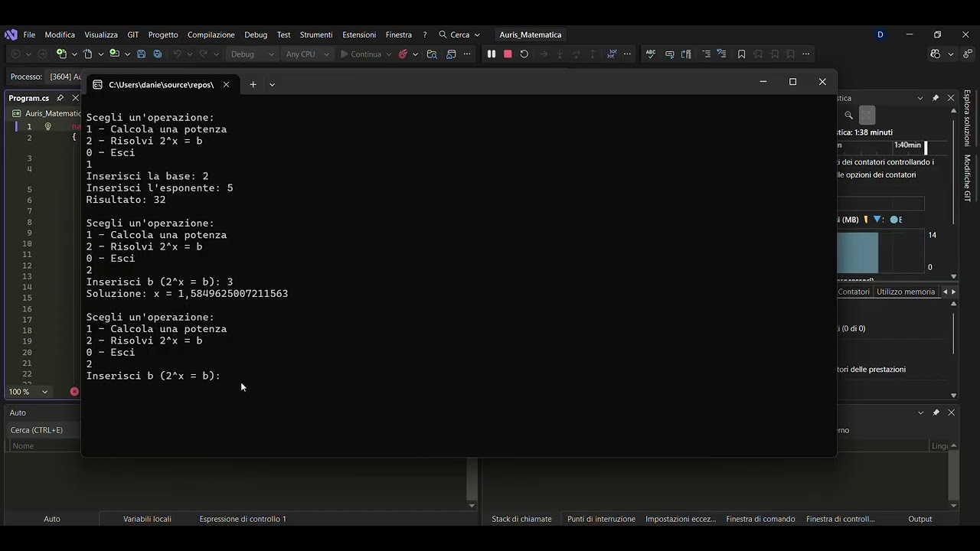The image size is (980, 551).
Task: Expand the Continua button dropdown arrow
Action: (389, 54)
